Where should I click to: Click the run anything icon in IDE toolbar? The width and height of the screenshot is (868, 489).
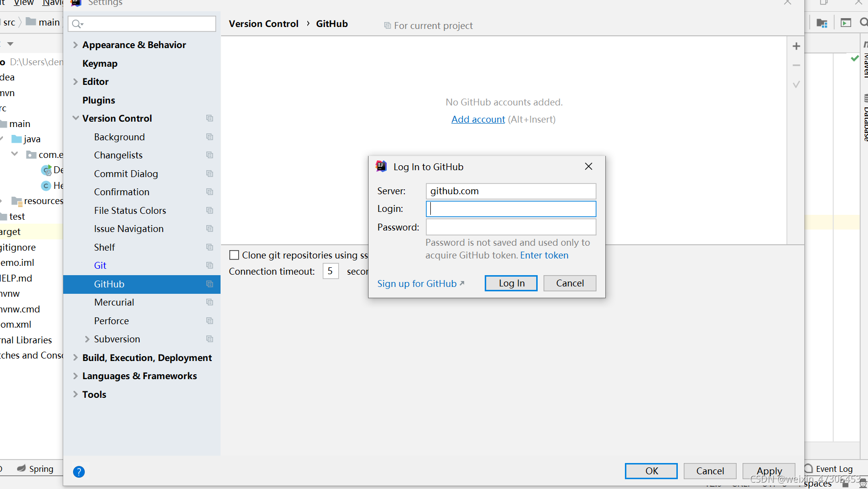[846, 23]
